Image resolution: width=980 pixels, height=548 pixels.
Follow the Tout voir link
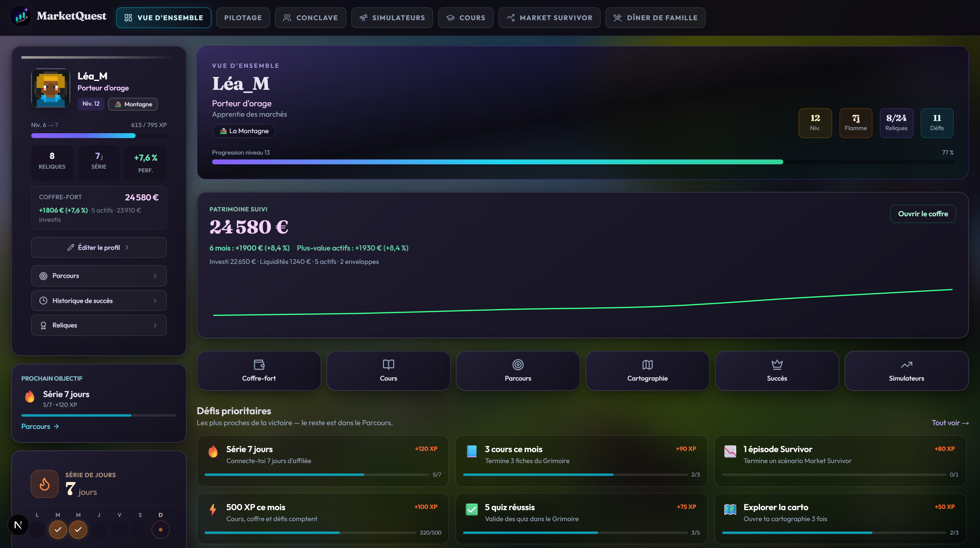(950, 422)
